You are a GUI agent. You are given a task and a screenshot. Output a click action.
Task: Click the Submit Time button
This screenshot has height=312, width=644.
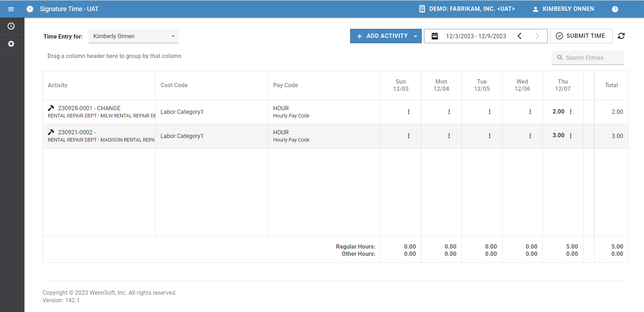pos(581,36)
